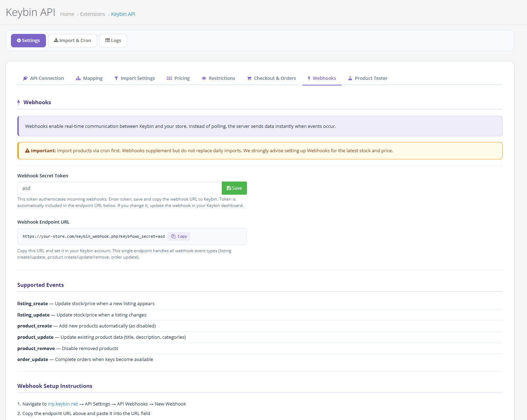Click the filter icon beside Import Settings
The image size is (527, 420).
(116, 78)
